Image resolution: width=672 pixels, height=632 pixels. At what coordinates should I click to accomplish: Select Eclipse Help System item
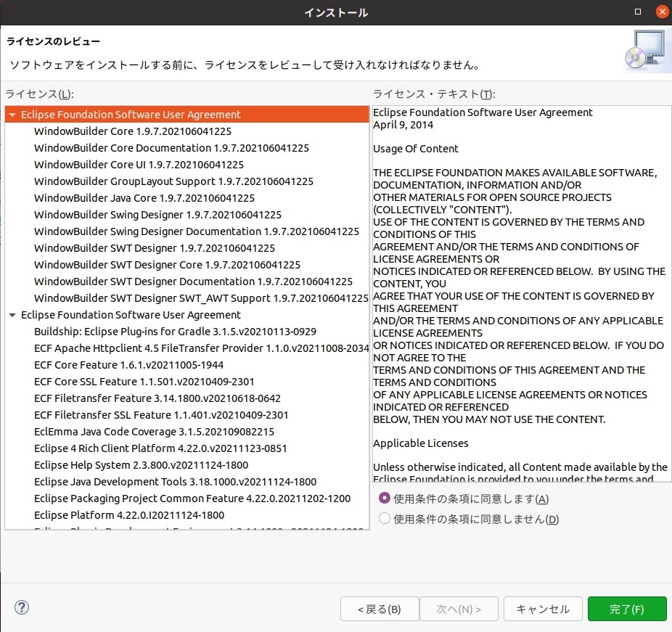click(x=141, y=465)
